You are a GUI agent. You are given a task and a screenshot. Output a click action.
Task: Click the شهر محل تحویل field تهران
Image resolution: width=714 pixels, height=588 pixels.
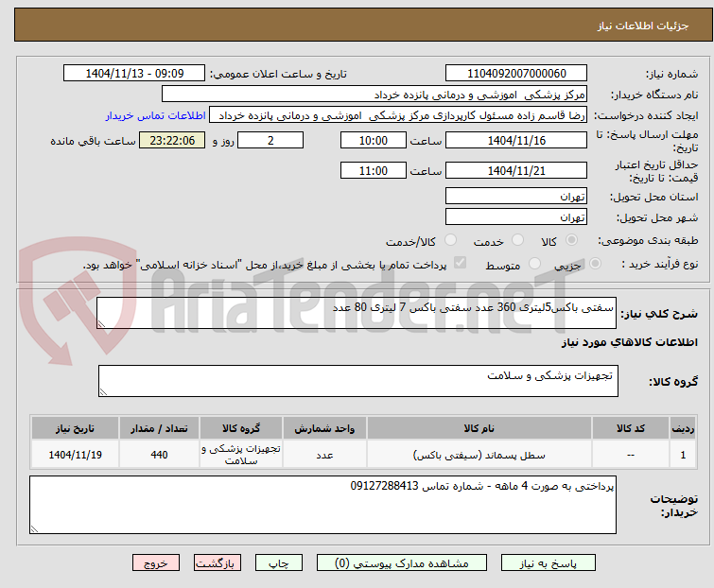tap(516, 217)
